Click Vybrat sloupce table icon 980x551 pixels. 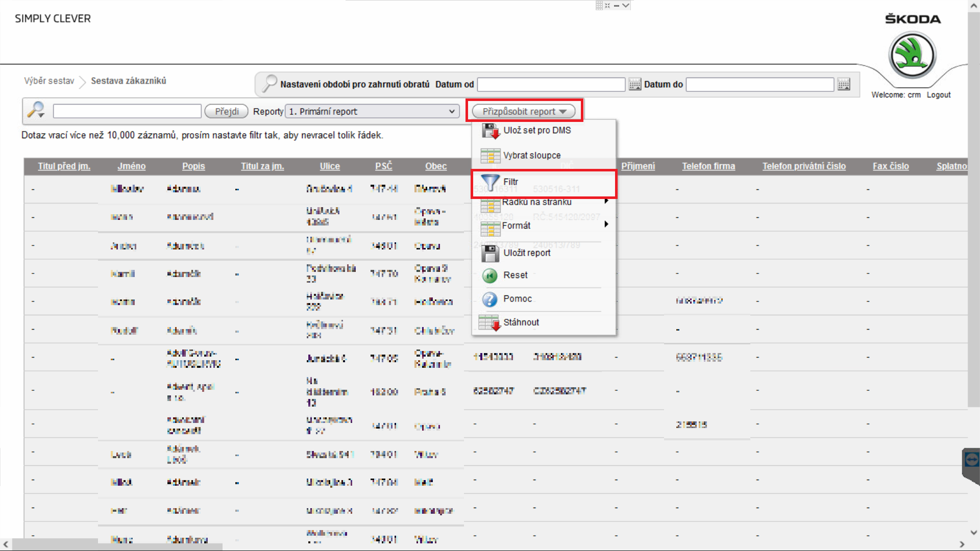(490, 156)
